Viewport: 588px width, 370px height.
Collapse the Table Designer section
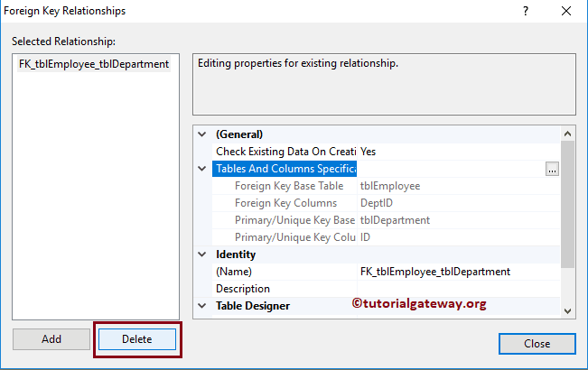coord(201,306)
